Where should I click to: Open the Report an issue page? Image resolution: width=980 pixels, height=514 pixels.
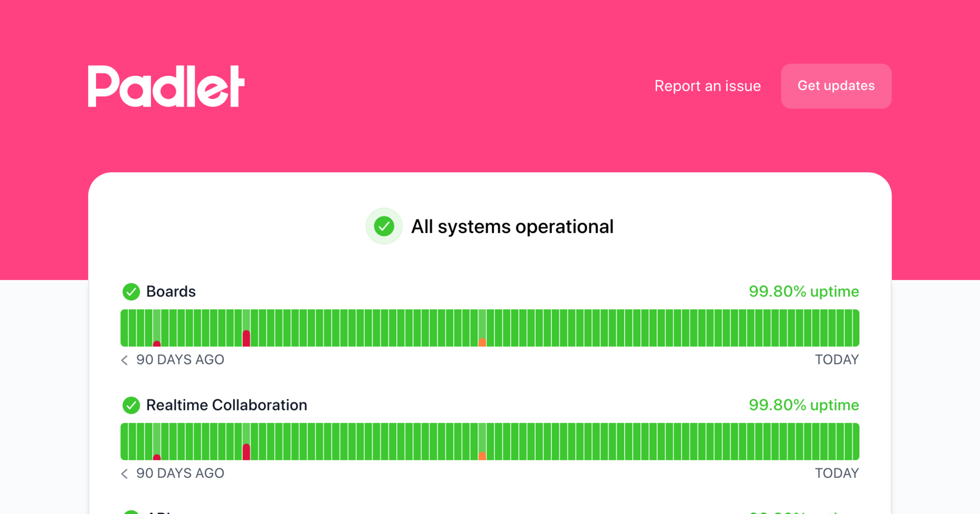[x=707, y=86]
